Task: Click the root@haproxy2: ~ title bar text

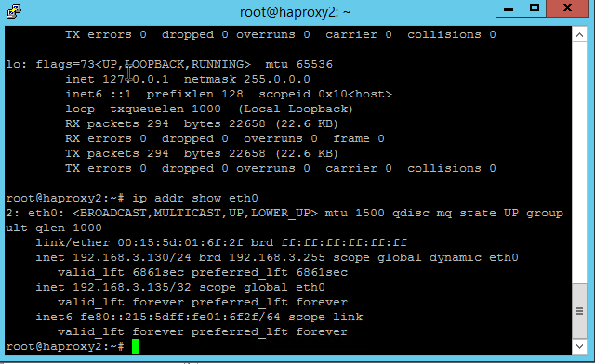Action: [295, 12]
